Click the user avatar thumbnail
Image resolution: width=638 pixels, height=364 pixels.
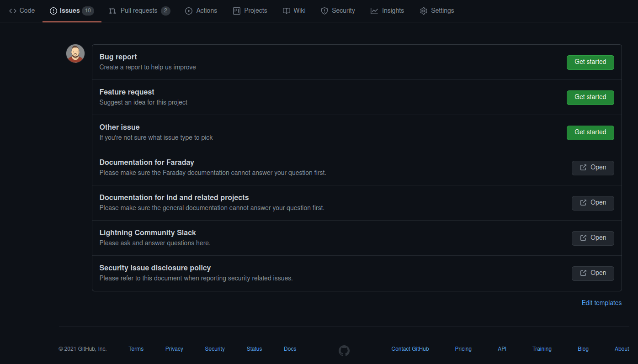(x=75, y=53)
